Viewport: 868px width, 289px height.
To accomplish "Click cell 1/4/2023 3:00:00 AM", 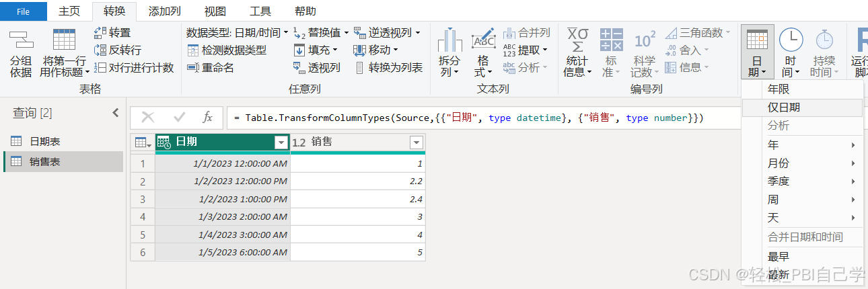I will 223,235.
